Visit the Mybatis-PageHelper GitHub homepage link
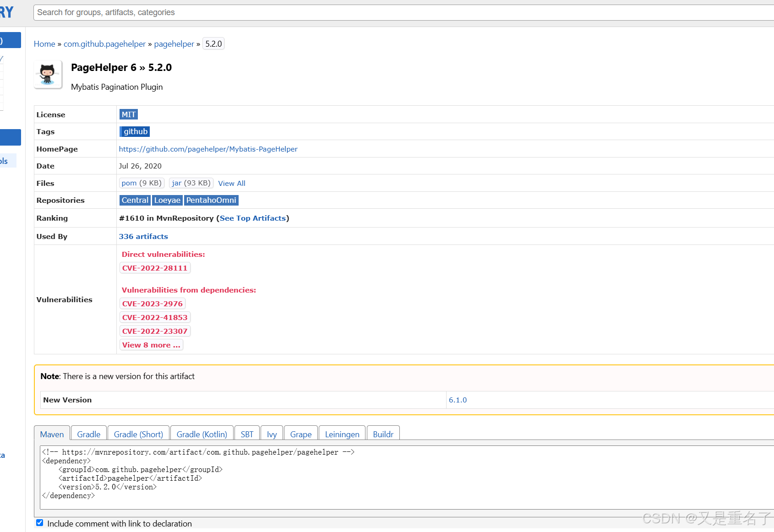Viewport: 774px width, 532px height. (208, 149)
